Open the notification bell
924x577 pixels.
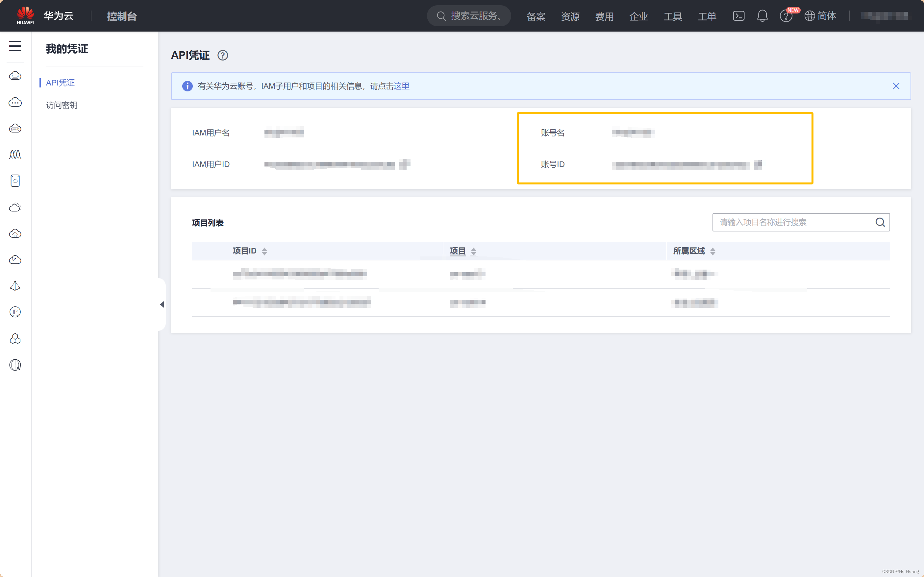click(x=762, y=16)
